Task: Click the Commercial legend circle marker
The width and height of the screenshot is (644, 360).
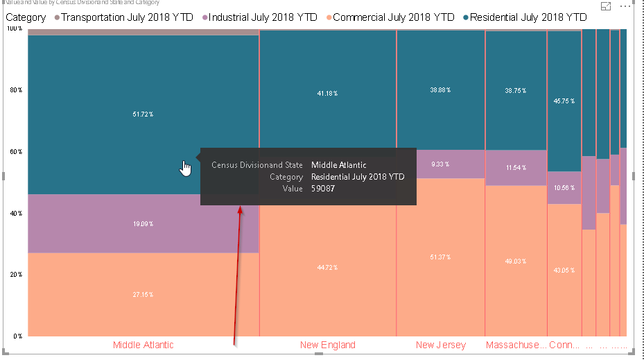Action: 328,17
